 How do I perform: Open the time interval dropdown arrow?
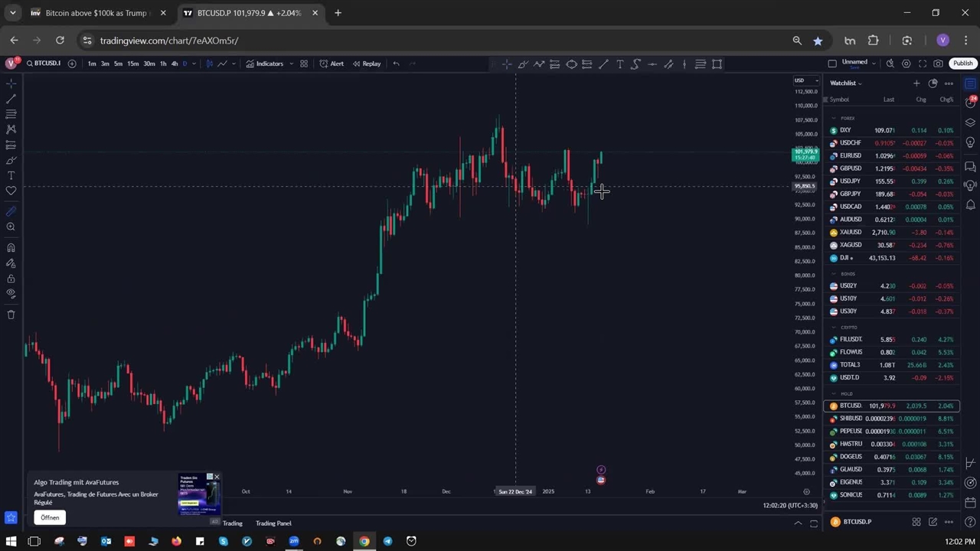[x=194, y=64]
